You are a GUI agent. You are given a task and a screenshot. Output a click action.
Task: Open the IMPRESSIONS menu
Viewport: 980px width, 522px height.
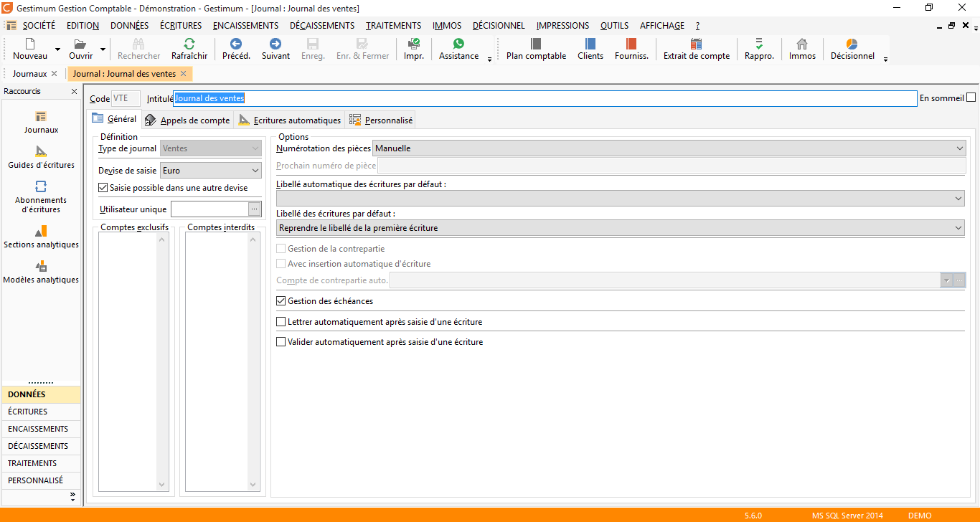point(563,26)
